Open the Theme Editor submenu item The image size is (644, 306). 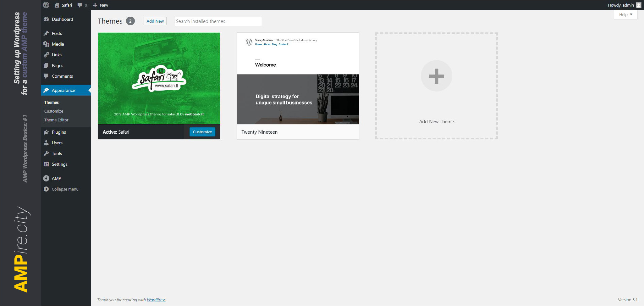[x=56, y=120]
